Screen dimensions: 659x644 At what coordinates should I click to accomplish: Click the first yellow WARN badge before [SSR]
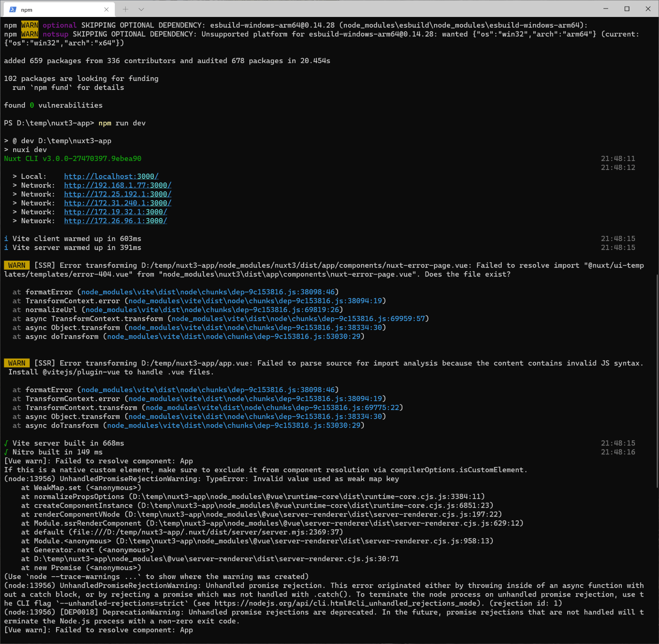click(x=16, y=266)
